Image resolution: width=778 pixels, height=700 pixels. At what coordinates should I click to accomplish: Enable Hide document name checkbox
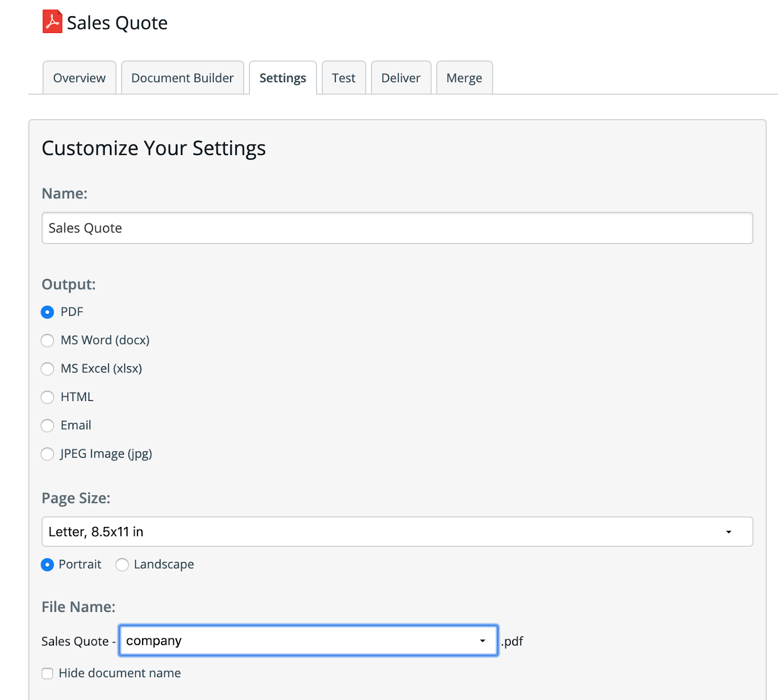(47, 673)
